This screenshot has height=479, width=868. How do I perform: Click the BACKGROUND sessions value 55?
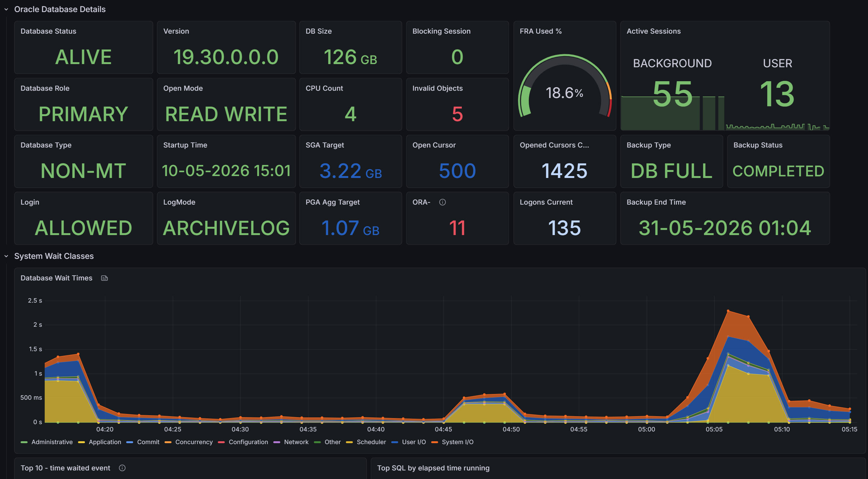pyautogui.click(x=673, y=94)
